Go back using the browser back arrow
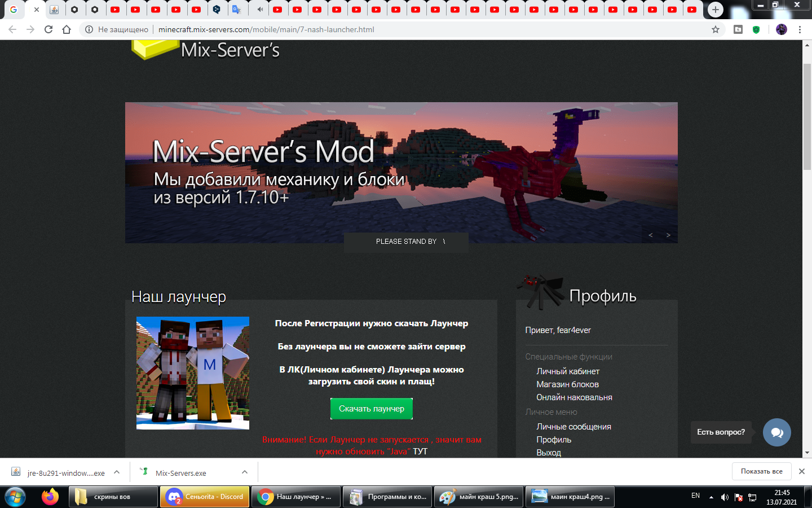 [x=12, y=29]
